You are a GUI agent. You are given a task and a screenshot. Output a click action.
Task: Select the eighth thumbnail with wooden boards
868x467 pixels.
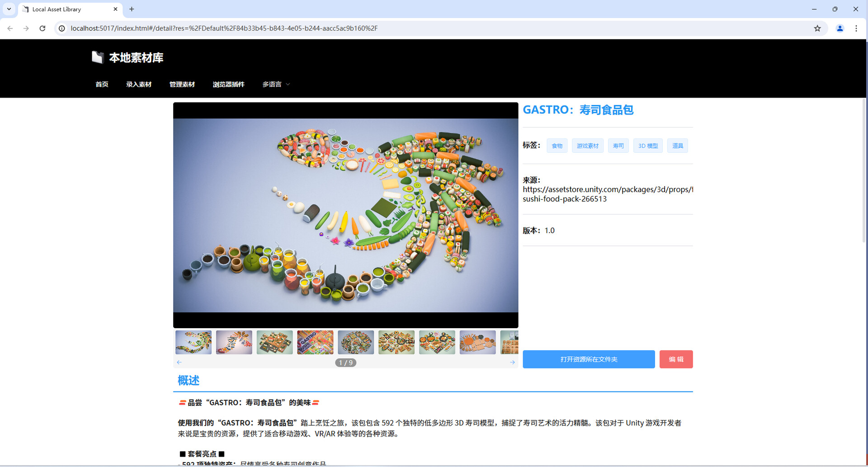pyautogui.click(x=478, y=342)
